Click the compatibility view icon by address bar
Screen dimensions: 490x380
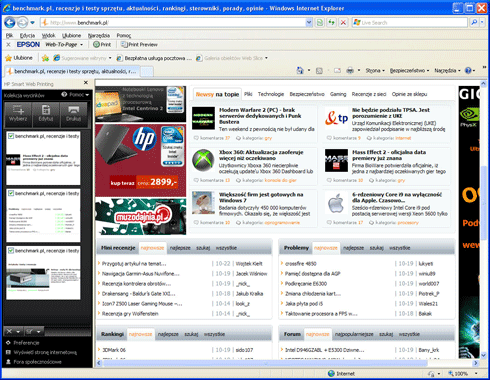tap(320, 23)
